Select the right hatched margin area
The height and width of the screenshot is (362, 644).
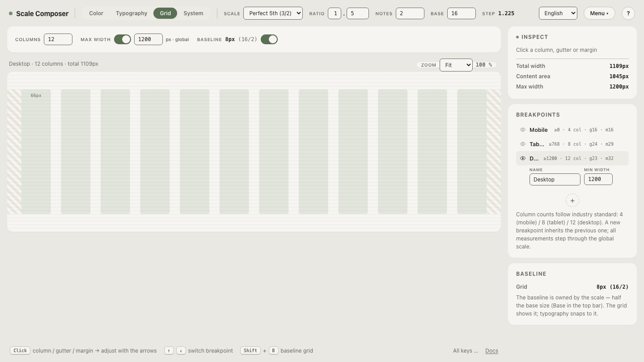(494, 152)
